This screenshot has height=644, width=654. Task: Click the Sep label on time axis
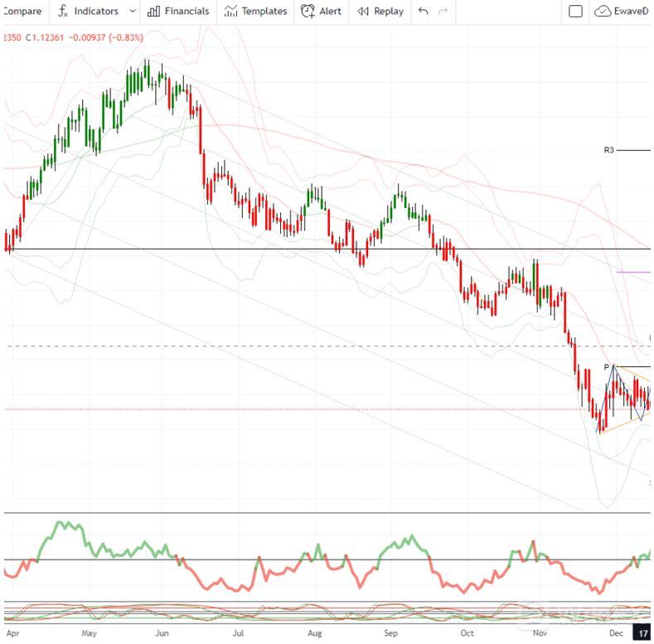click(390, 633)
